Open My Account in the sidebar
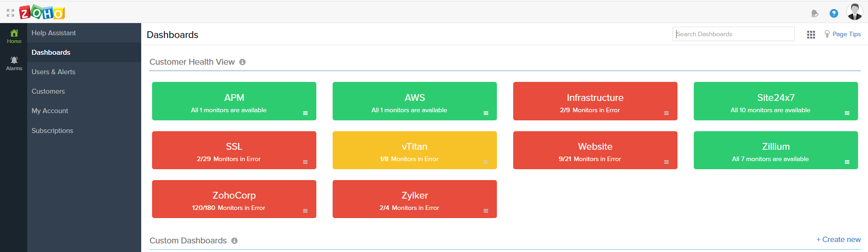 click(84, 111)
